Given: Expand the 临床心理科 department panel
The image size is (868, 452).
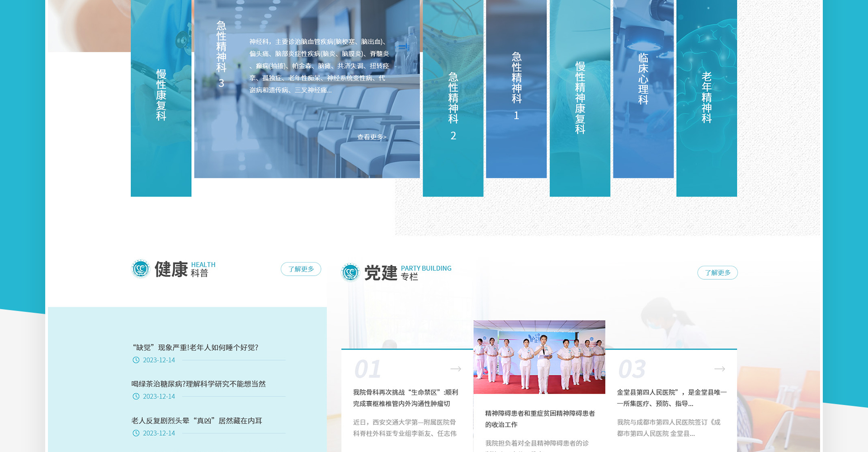Looking at the screenshot, I should [x=643, y=79].
